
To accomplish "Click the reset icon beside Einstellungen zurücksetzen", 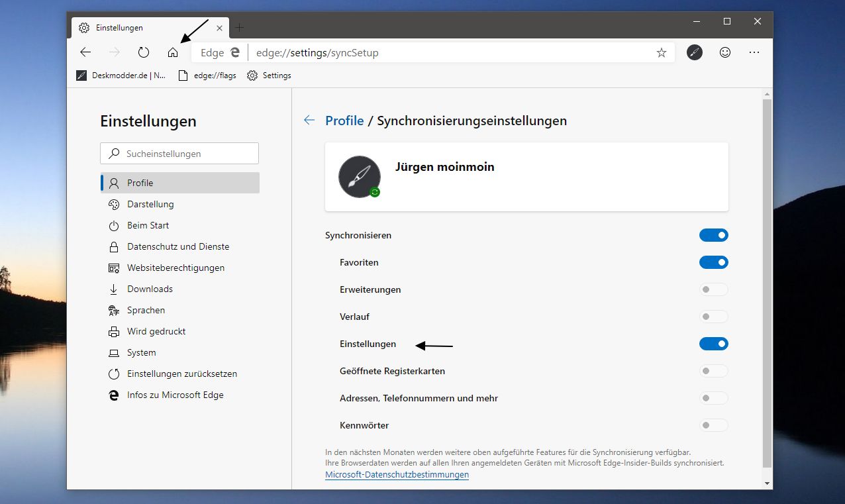I will click(114, 374).
